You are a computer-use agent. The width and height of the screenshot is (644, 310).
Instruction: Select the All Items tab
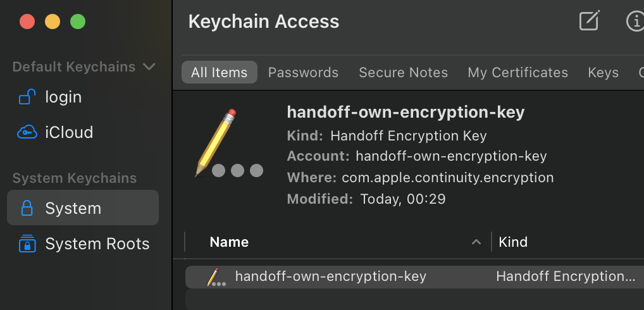(220, 72)
